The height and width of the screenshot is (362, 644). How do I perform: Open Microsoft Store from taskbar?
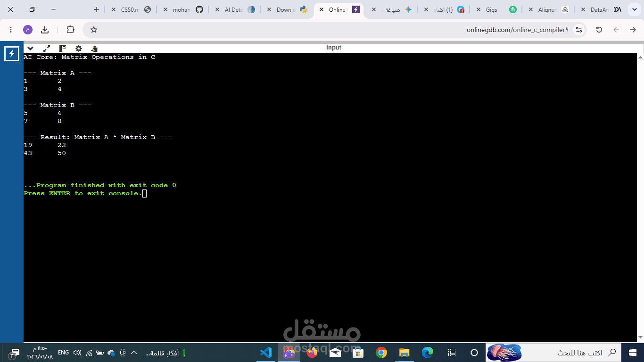(x=358, y=353)
